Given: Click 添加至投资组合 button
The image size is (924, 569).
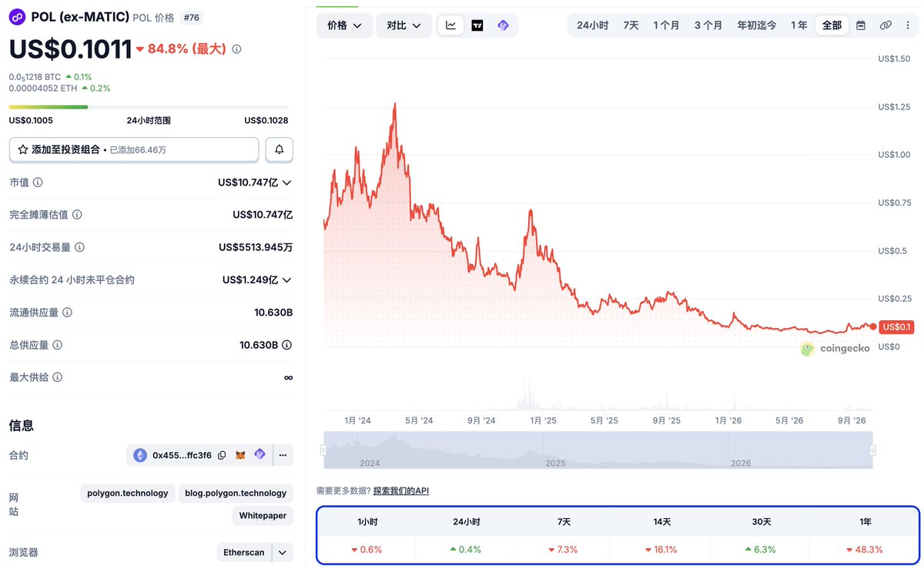Looking at the screenshot, I should pyautogui.click(x=134, y=149).
